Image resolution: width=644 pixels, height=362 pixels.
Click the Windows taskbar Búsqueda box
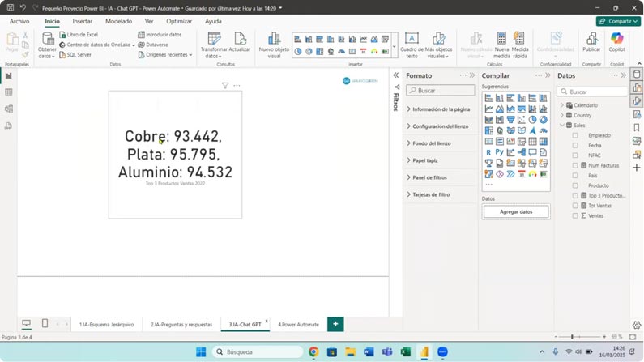(x=256, y=352)
